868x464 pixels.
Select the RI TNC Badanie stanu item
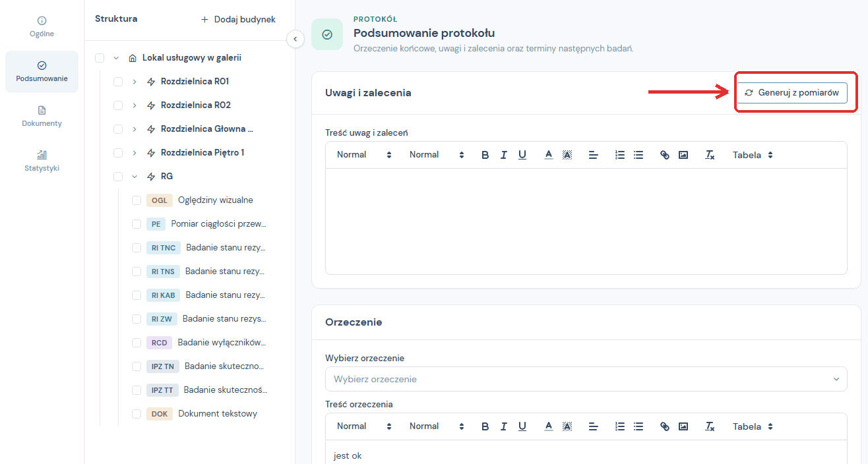tap(206, 248)
